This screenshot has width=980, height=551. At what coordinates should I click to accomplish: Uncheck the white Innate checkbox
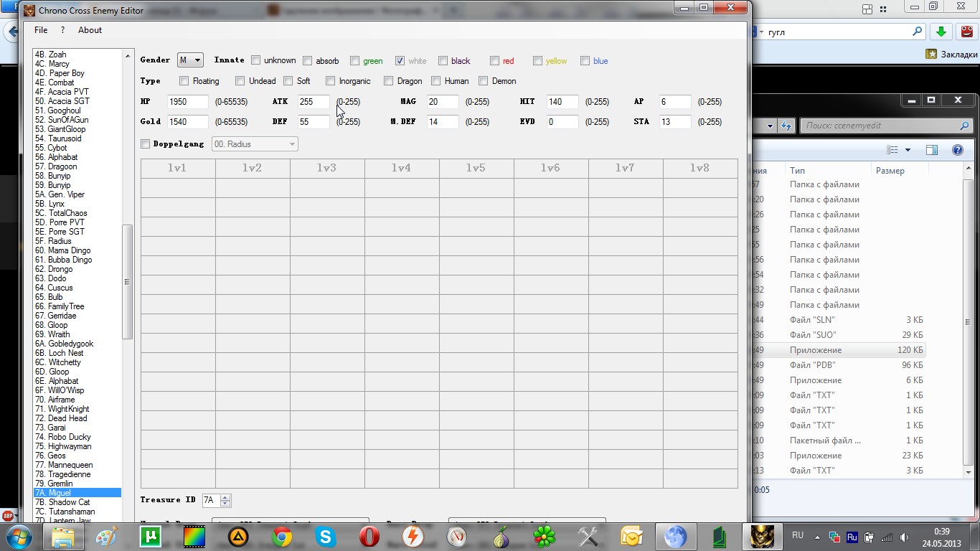pyautogui.click(x=400, y=61)
